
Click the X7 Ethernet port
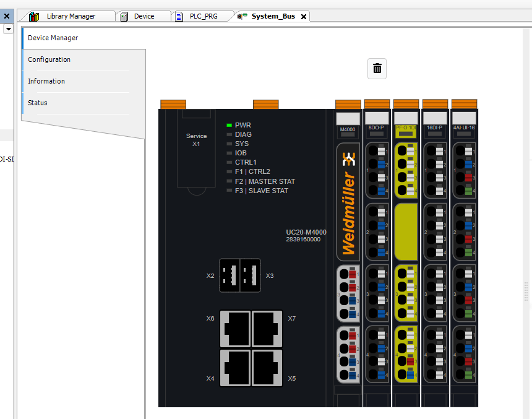(267, 329)
